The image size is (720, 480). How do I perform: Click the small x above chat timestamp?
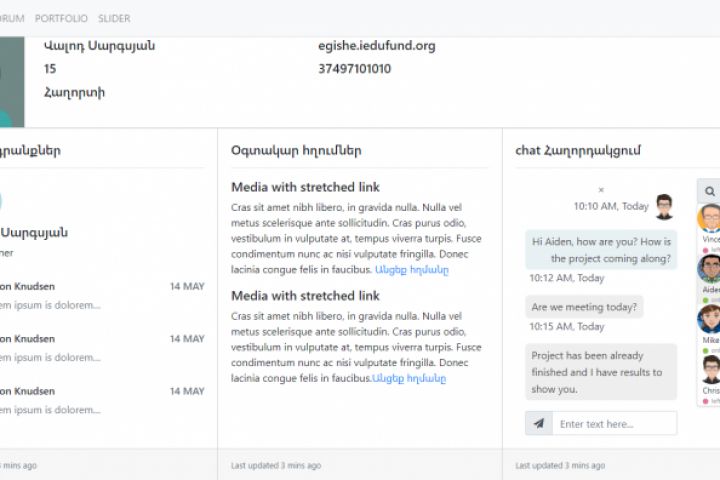(601, 190)
